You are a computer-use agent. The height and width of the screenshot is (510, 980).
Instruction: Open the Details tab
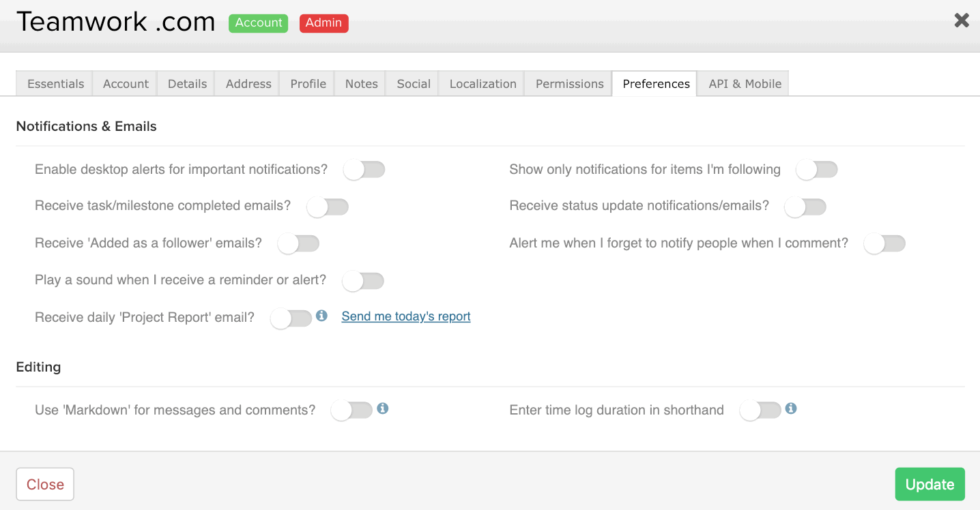[187, 84]
